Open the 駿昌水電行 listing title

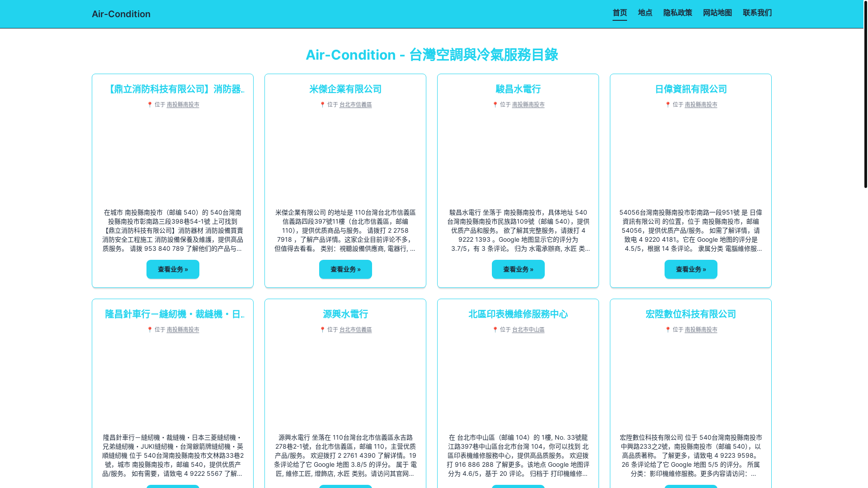518,89
